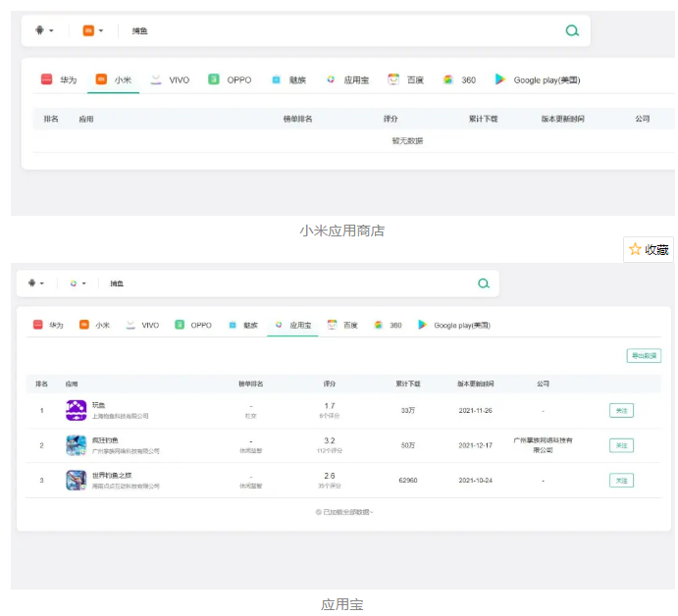Click the green OPPO logo in upper tabs

coord(214,79)
